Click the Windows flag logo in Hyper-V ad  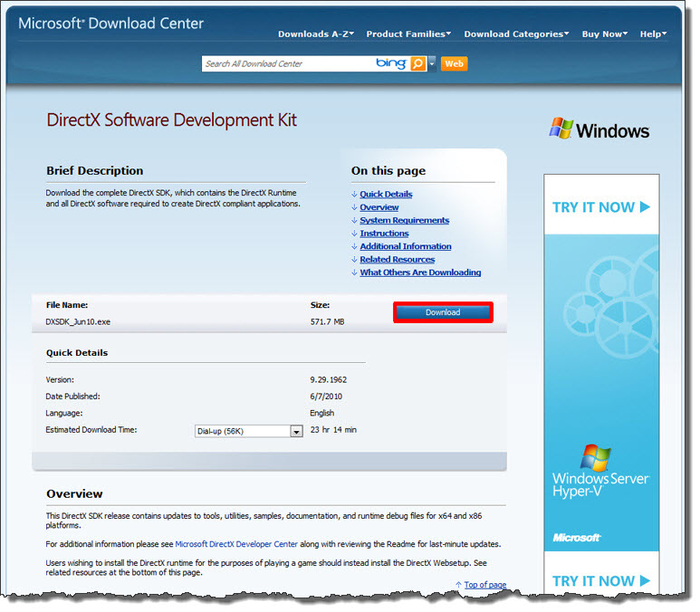coord(596,457)
